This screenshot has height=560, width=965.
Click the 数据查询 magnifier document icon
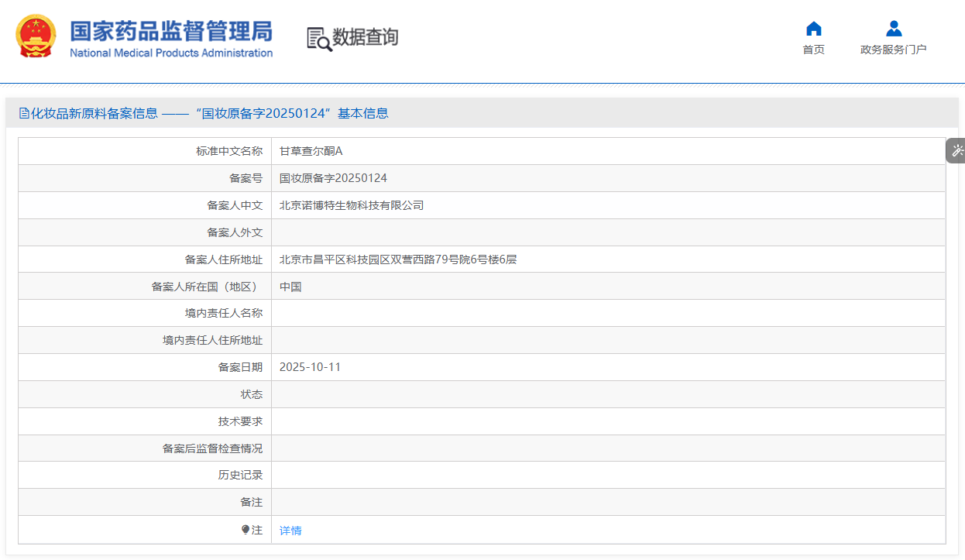point(318,39)
